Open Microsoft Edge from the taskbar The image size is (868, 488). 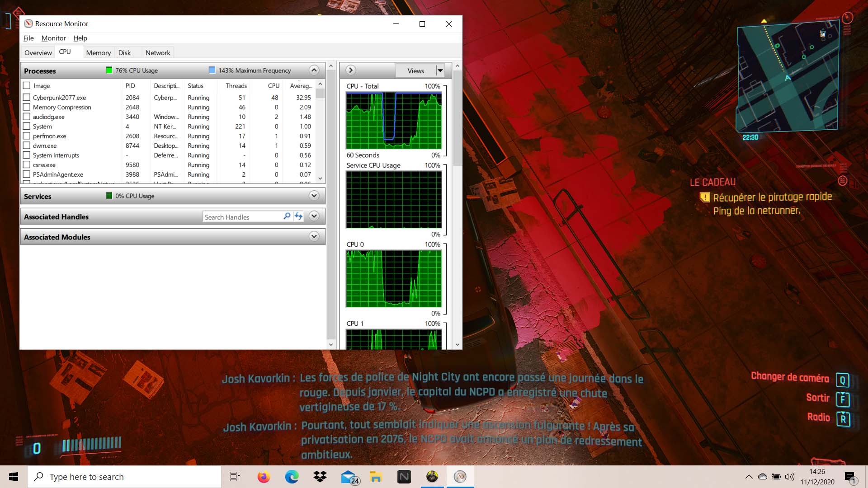point(292,477)
